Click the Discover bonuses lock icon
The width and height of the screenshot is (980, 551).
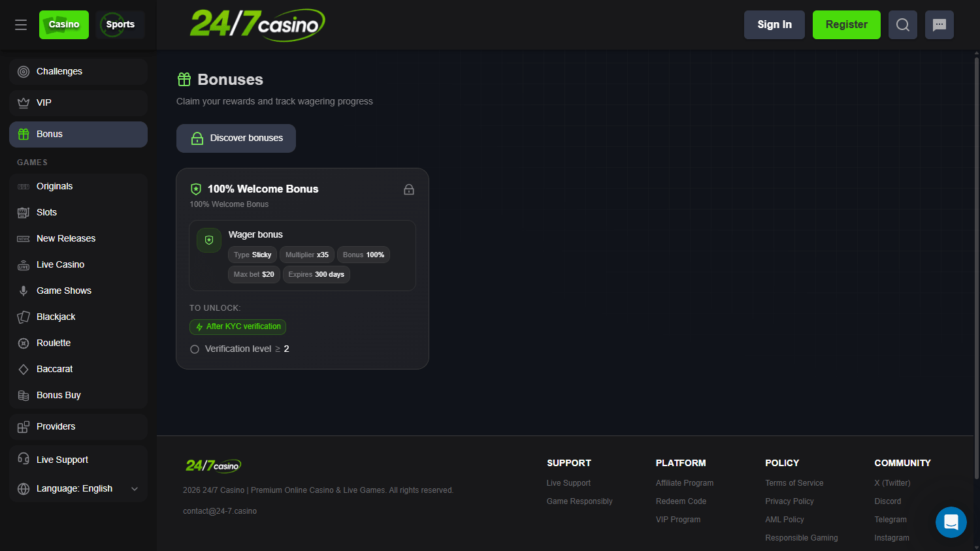(x=197, y=138)
